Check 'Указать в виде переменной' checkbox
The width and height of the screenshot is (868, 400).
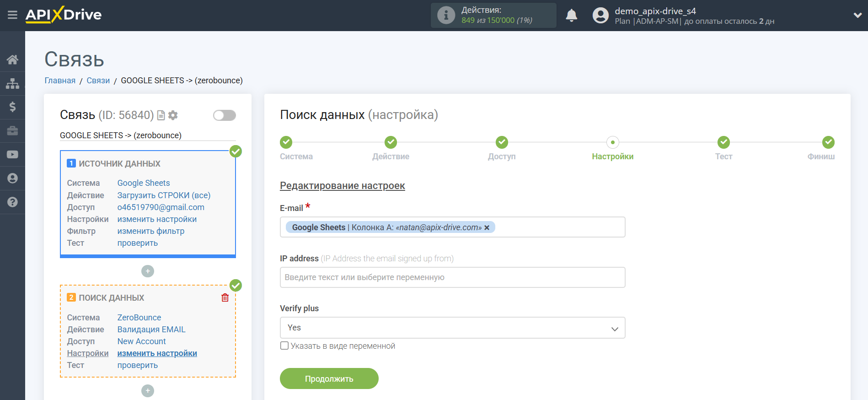[284, 346]
